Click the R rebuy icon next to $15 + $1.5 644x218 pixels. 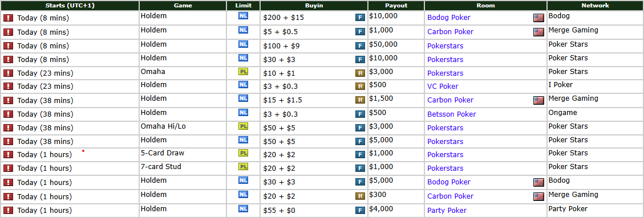[360, 100]
